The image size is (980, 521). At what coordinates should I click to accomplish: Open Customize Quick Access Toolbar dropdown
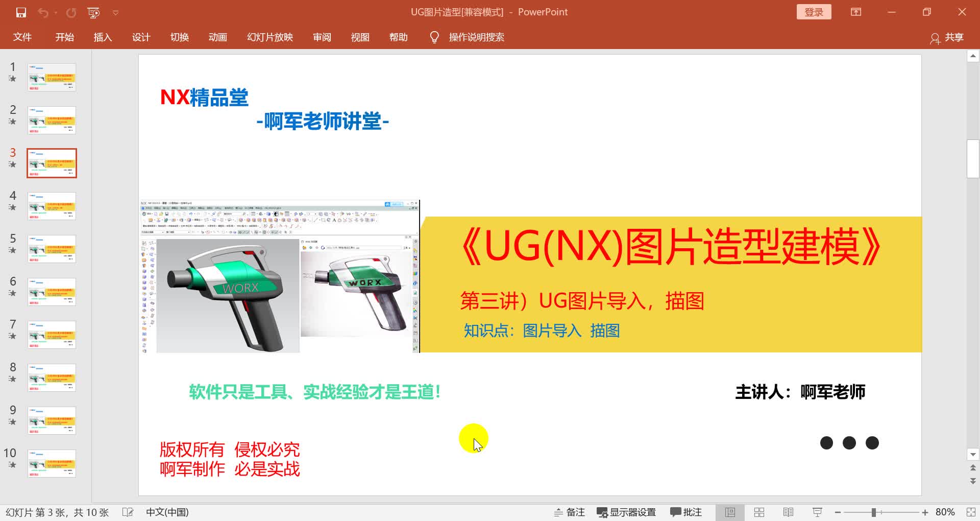pos(116,12)
